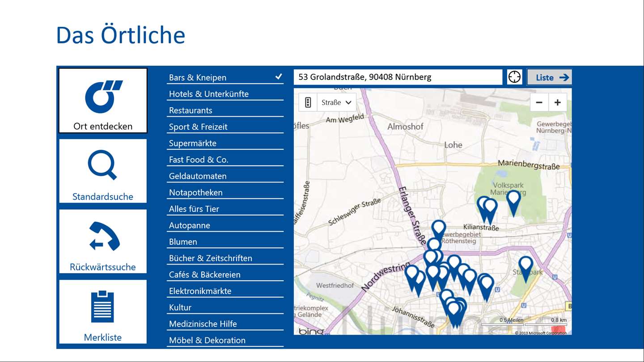The height and width of the screenshot is (362, 644).
Task: Switch to Liste view
Action: 549,77
